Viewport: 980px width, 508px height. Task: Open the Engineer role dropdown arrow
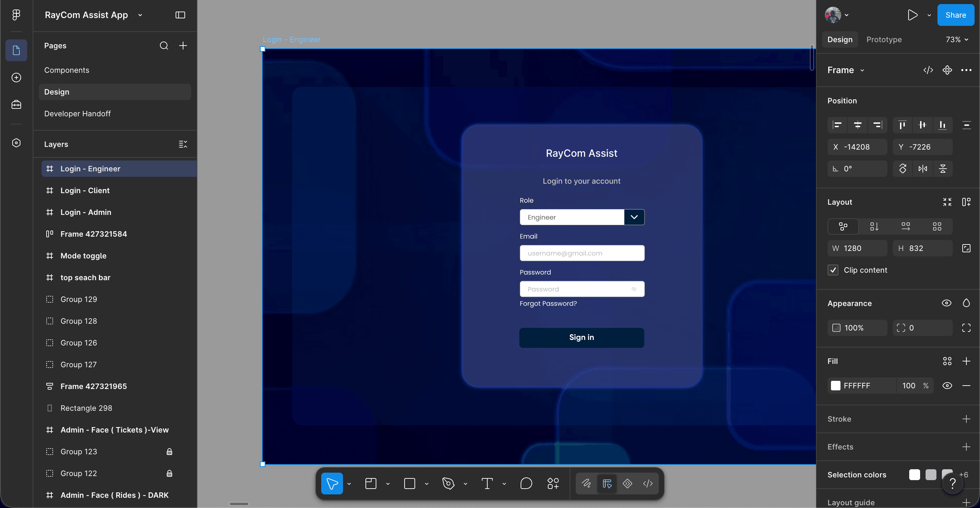(x=634, y=217)
